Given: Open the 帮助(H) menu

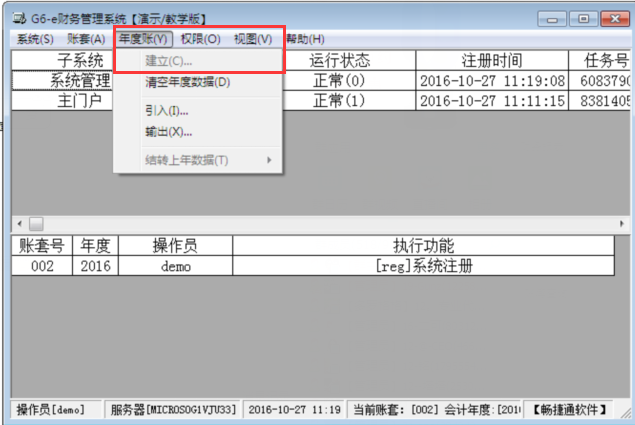Looking at the screenshot, I should click(305, 39).
